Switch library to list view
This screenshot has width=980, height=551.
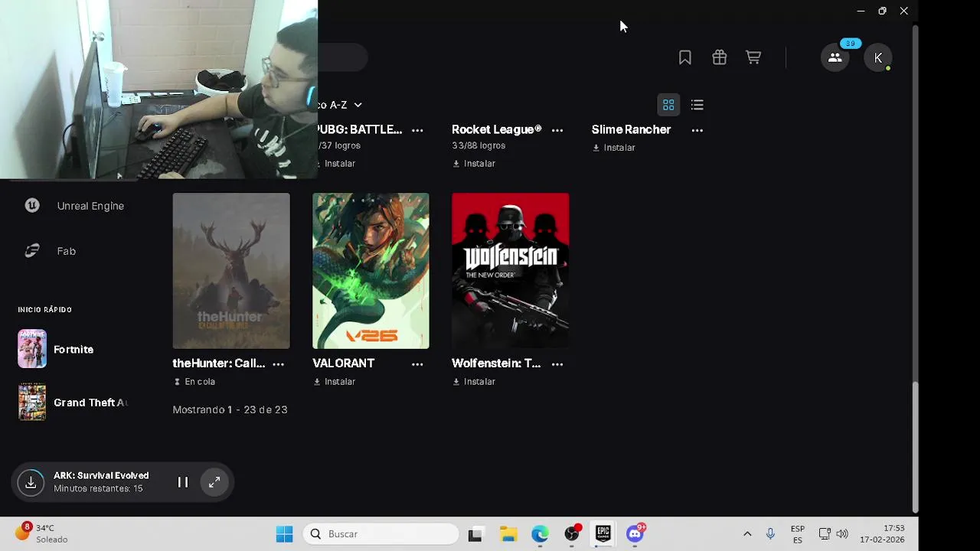[x=697, y=105]
